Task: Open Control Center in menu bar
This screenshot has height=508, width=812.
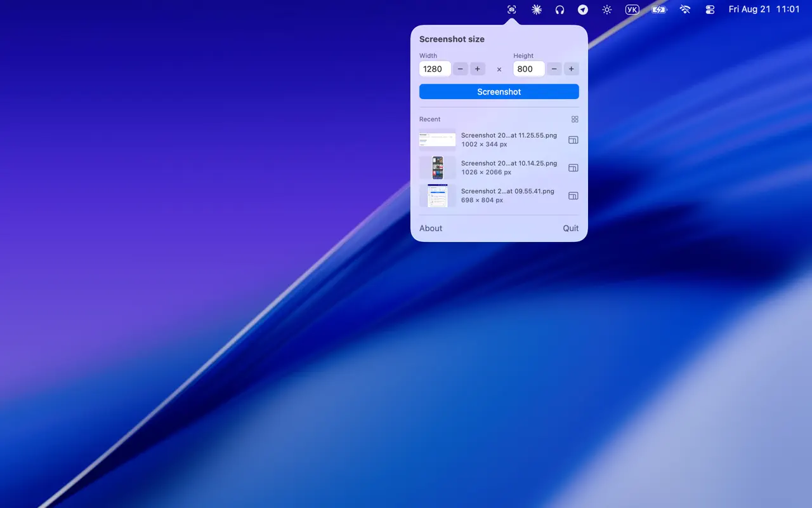Action: (x=710, y=10)
